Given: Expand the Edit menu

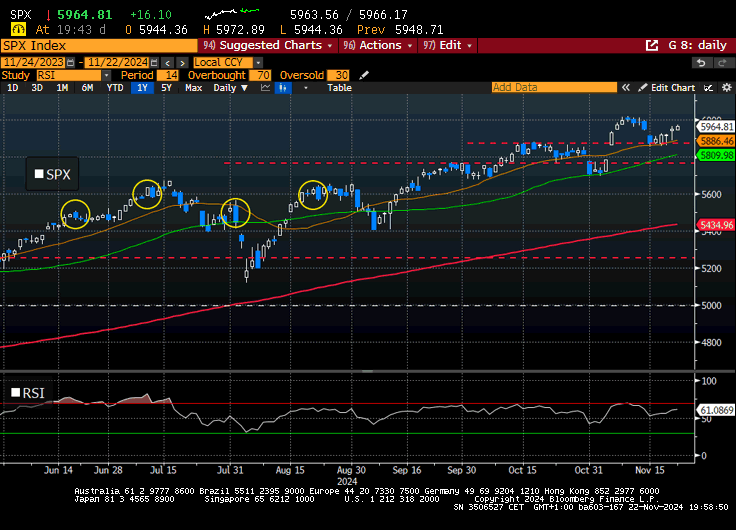Looking at the screenshot, I should (x=447, y=46).
